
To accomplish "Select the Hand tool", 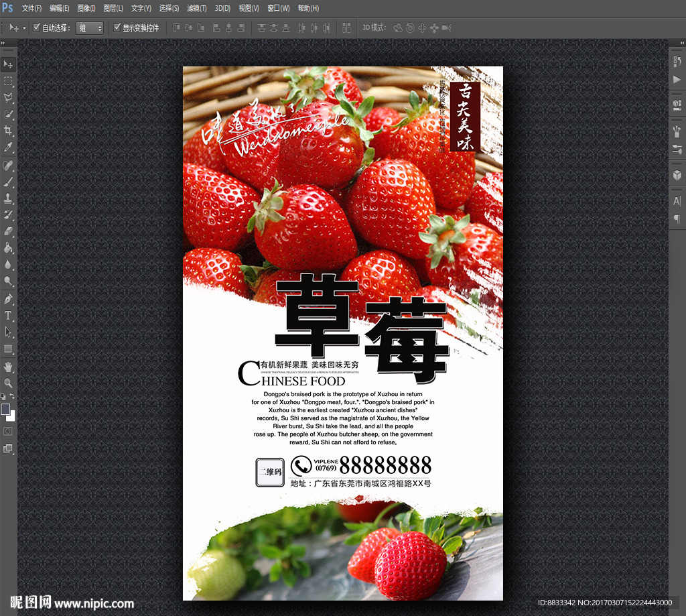I will coord(8,367).
